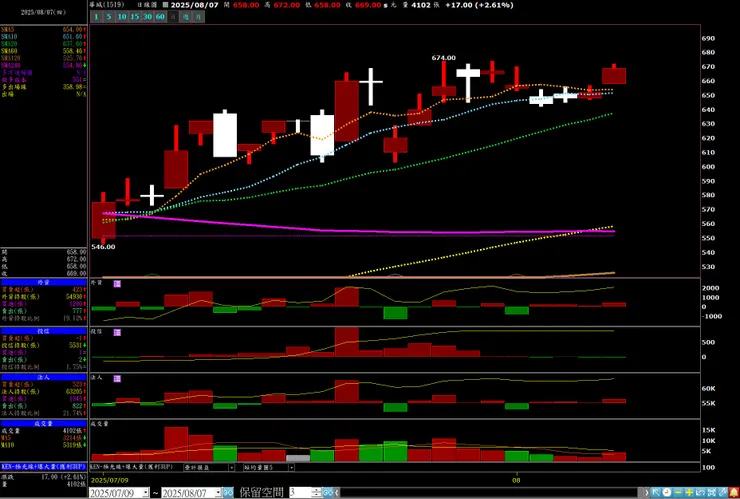
Task: Select the 10-minute timeframe button
Action: click(x=122, y=17)
